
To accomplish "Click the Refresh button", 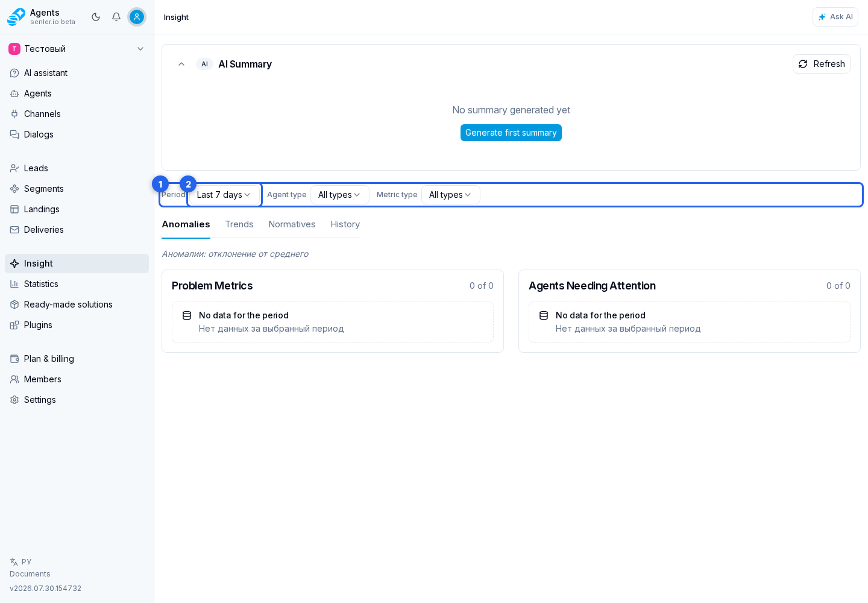I will 822,64.
